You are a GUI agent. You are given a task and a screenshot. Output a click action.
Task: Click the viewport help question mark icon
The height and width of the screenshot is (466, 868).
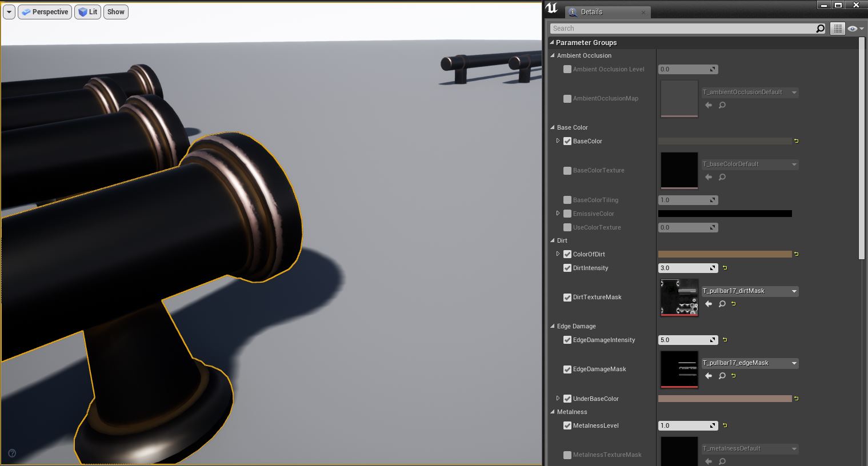(12, 453)
